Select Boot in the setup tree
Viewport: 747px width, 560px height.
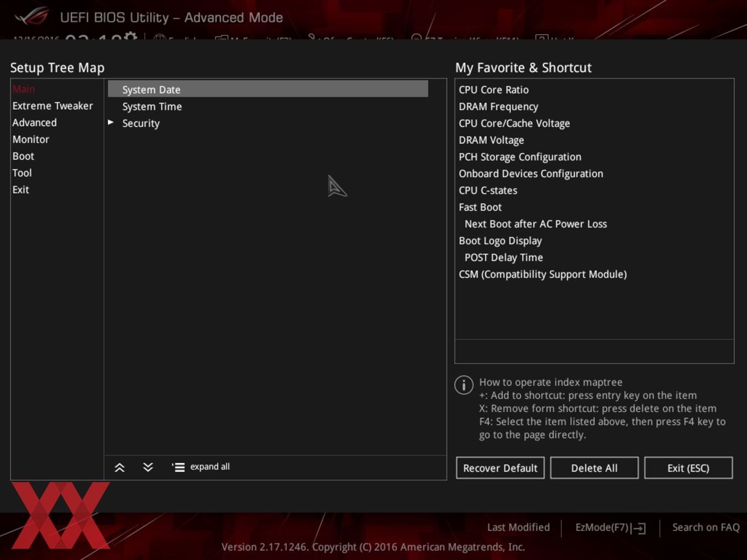click(23, 156)
